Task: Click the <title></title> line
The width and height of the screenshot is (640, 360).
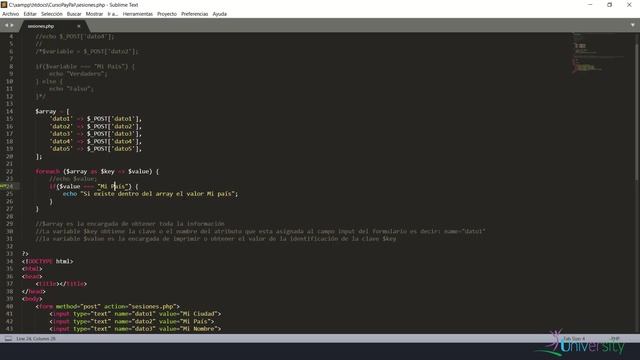Action: coord(61,284)
